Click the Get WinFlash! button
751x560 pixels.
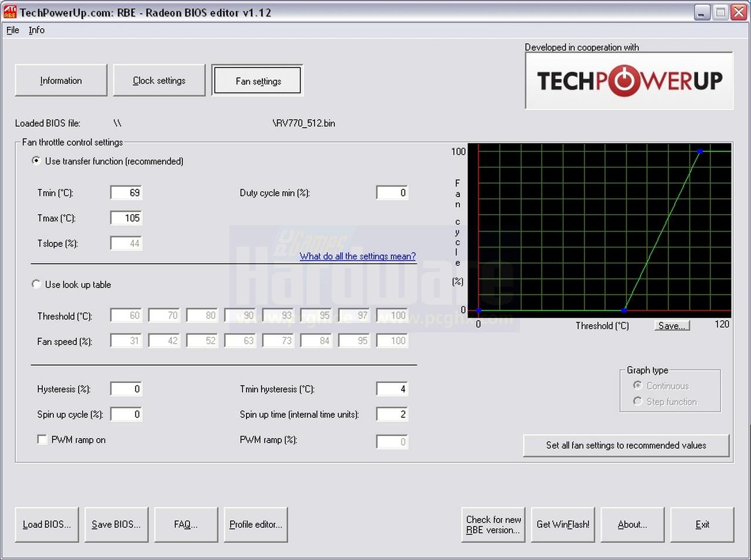pyautogui.click(x=563, y=524)
